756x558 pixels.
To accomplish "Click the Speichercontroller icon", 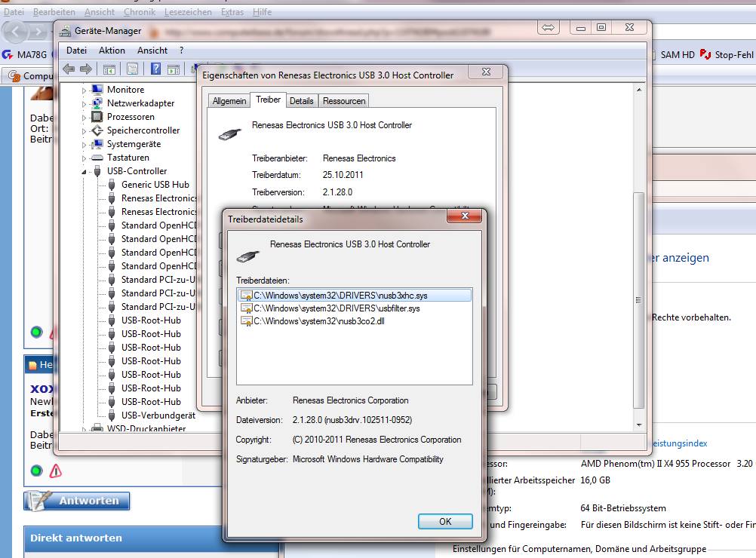I will tap(97, 130).
